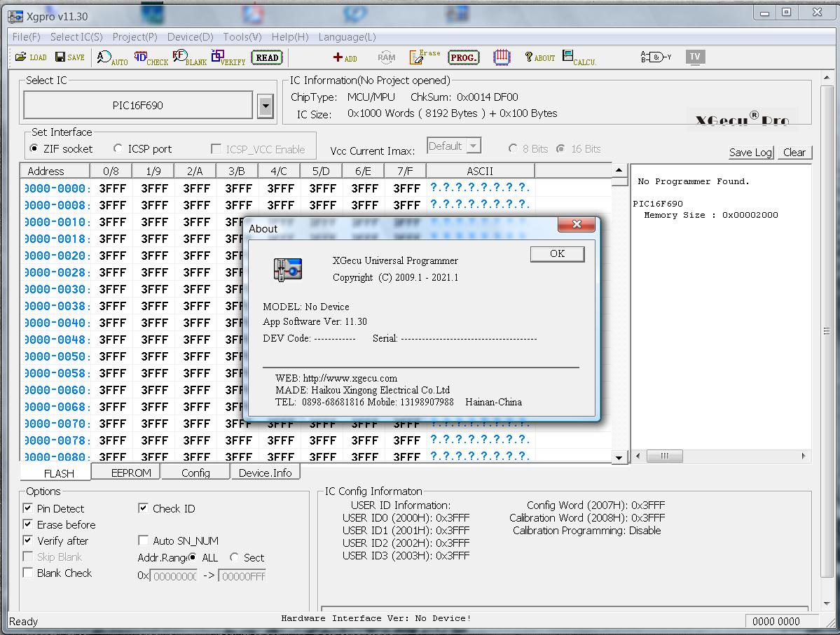Click the log panel scroll left arrow

coord(638,456)
